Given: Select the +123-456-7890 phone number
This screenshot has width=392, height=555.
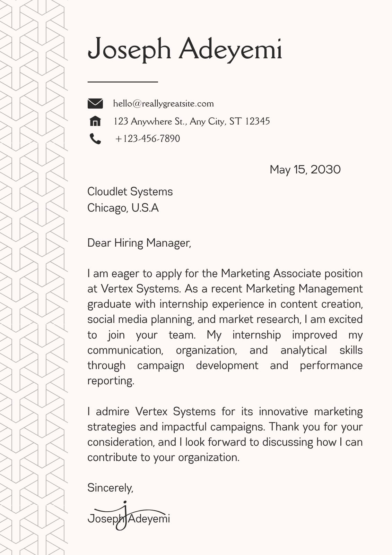Looking at the screenshot, I should [148, 138].
